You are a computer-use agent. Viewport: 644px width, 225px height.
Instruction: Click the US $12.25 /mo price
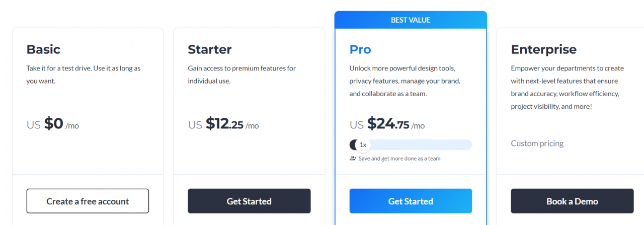click(x=223, y=124)
